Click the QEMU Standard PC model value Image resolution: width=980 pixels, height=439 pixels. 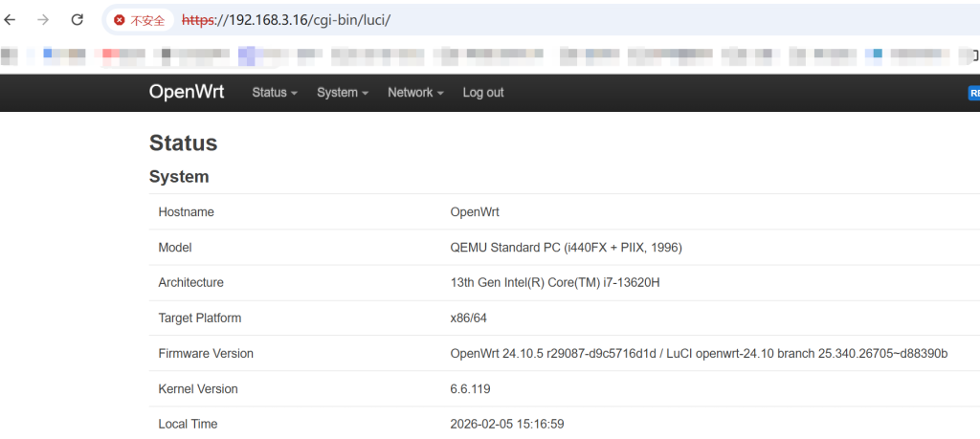click(566, 248)
